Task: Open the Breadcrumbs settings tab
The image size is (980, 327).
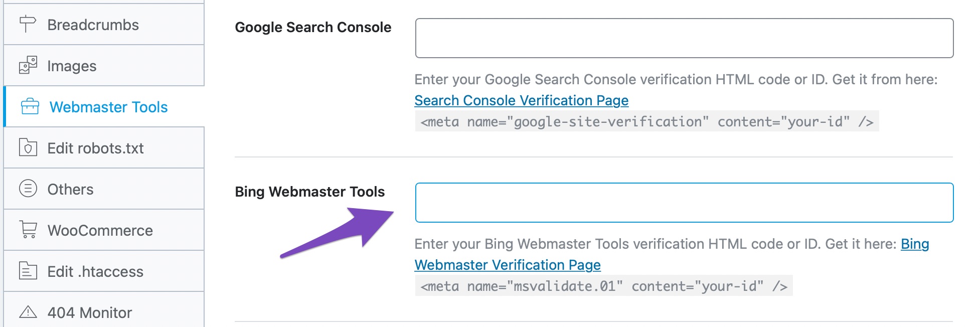Action: pos(93,25)
